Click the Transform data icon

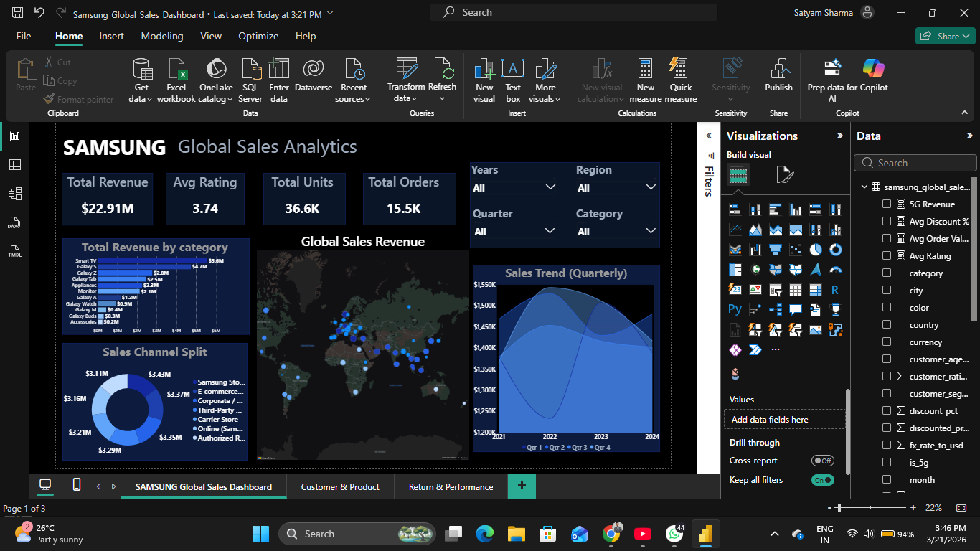[x=407, y=70]
